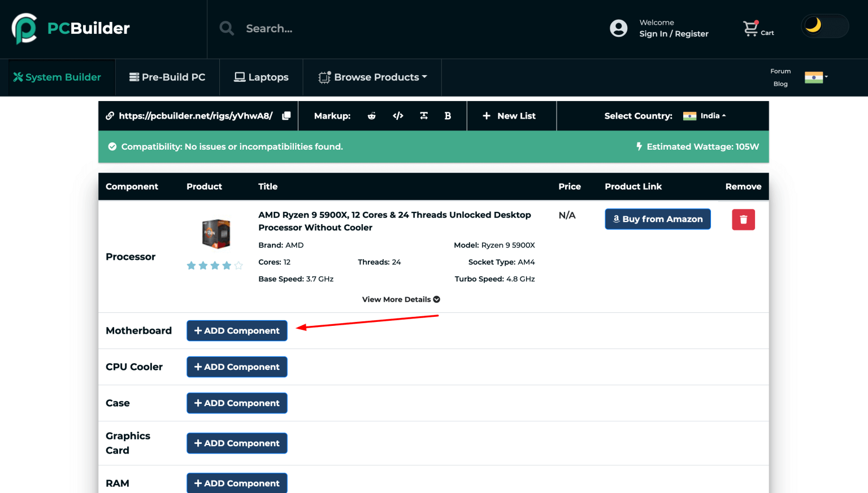Screen dimensions: 868x493
Task: Select the HTML code markup icon
Action: tap(398, 116)
